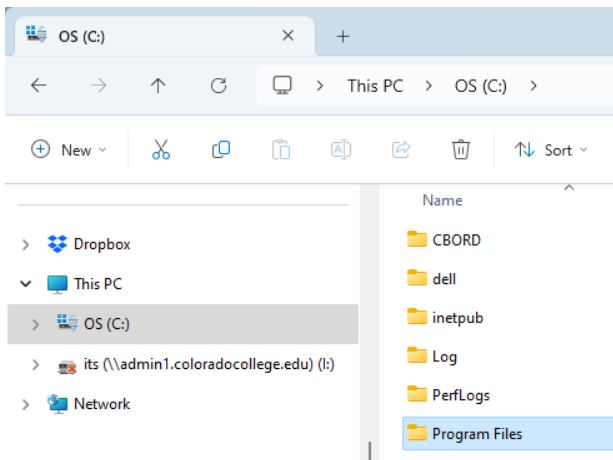Open the Sort options dropdown
The image size is (613, 460).
551,150
